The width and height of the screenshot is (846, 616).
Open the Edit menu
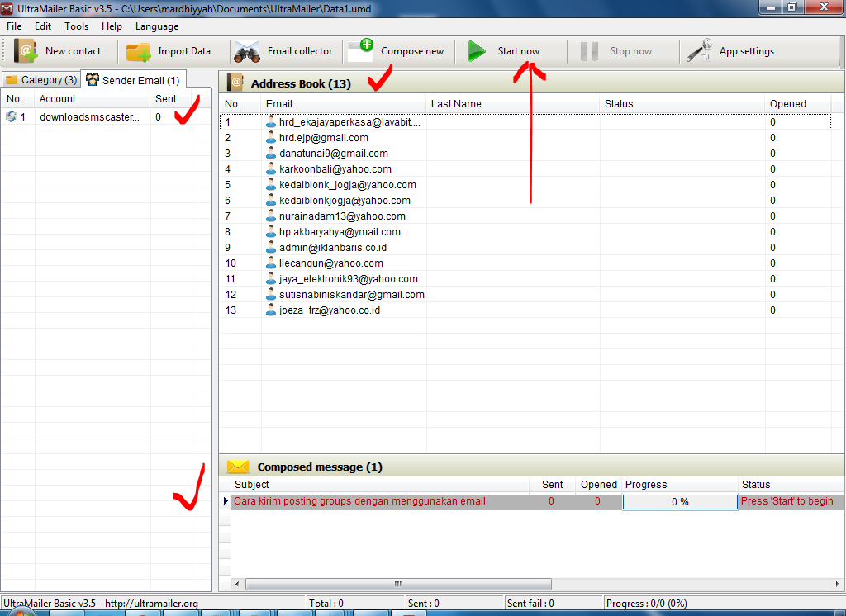43,26
